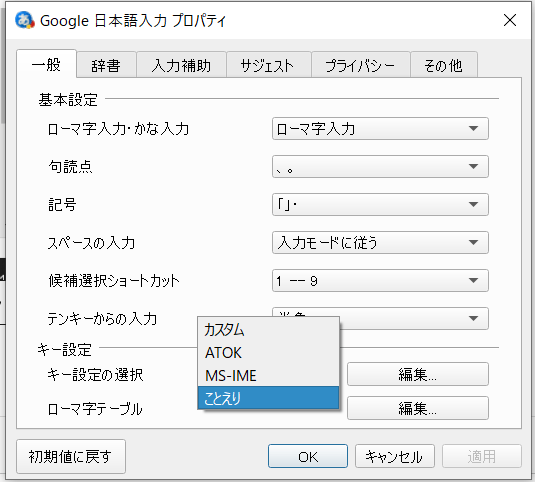Click the ローマ字入力・かな入力 label
The height and width of the screenshot is (482, 535).
click(x=118, y=129)
